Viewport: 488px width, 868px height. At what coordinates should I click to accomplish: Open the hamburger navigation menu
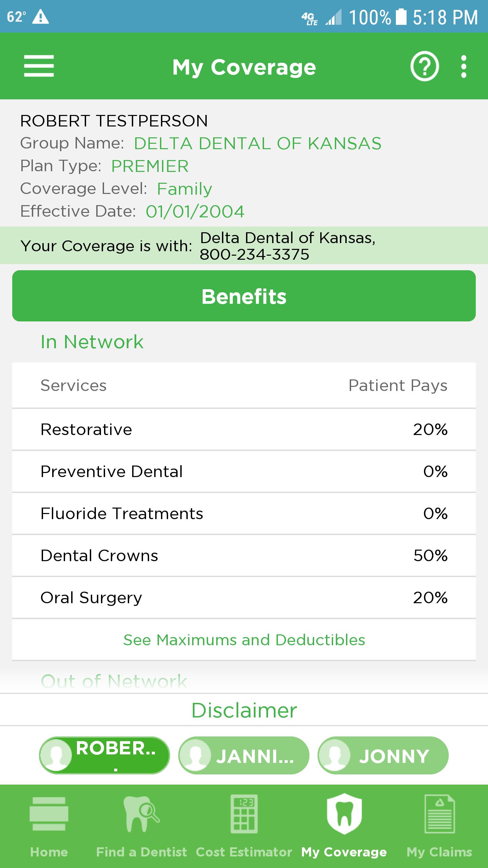pos(39,66)
